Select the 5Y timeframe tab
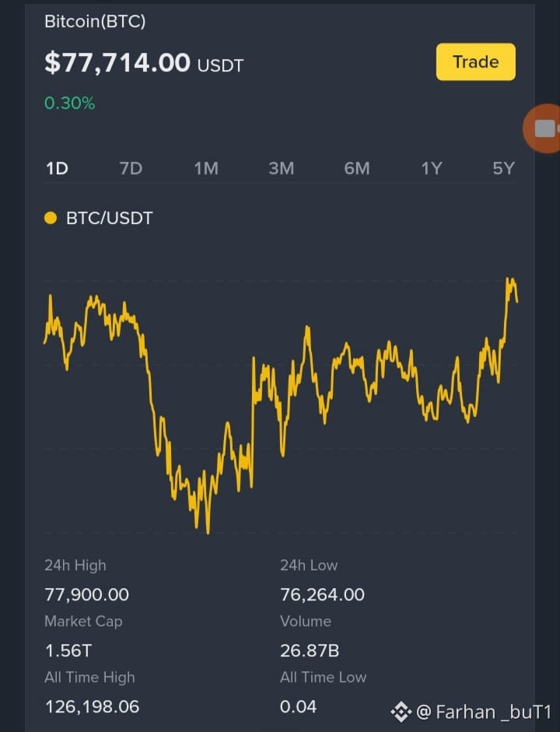560x732 pixels. (503, 168)
